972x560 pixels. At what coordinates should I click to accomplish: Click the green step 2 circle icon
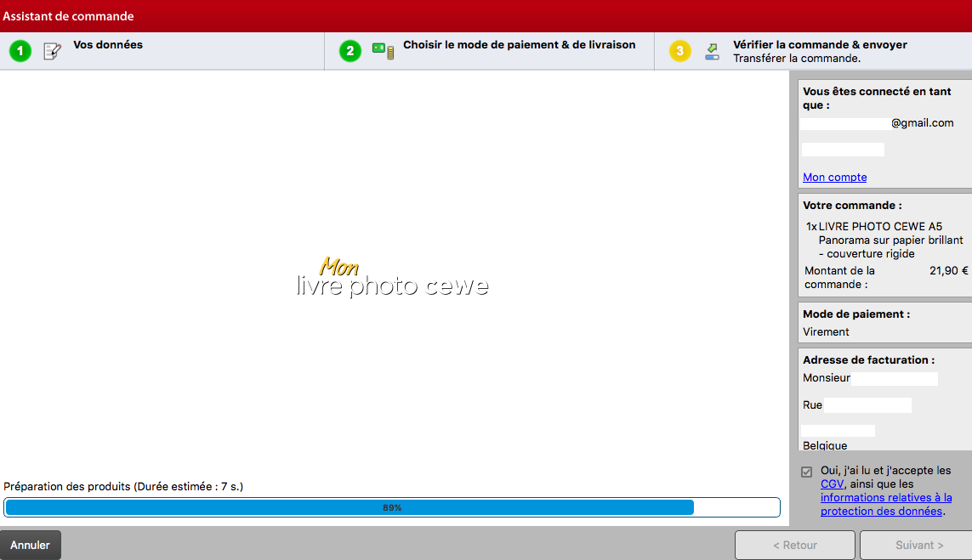point(350,51)
